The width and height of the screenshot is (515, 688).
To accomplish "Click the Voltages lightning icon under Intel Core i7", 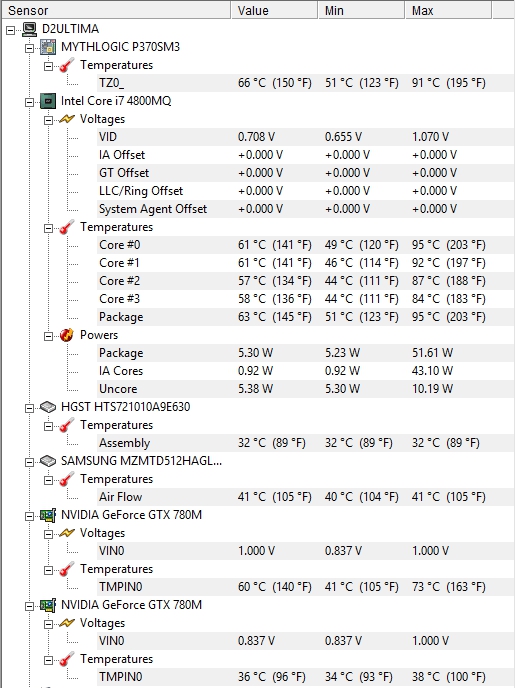I will tap(67, 119).
